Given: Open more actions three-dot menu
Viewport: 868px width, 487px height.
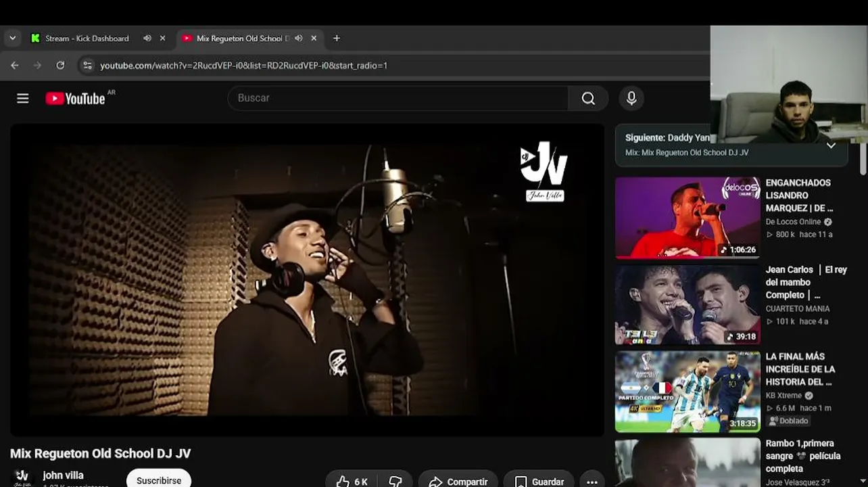Looking at the screenshot, I should 592,480.
